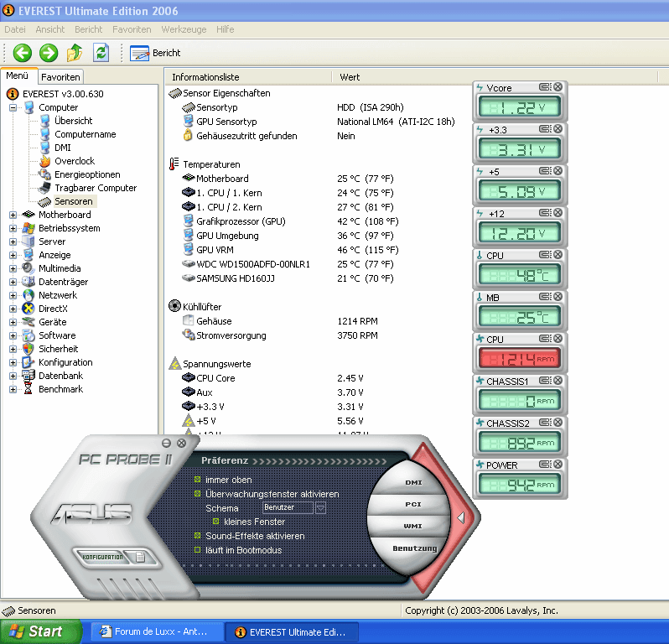Expand the Betriebssystem tree node
The image size is (669, 644).
[13, 228]
